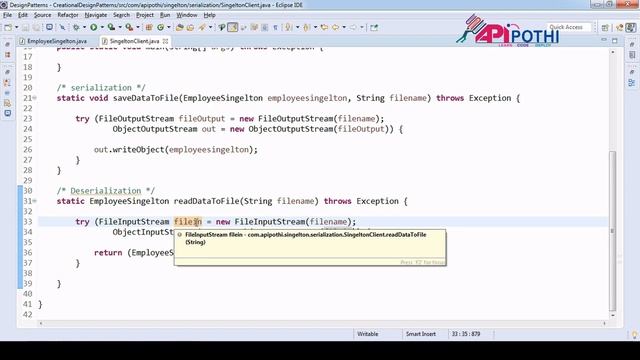Click the New file toolbar icon

point(8,27)
